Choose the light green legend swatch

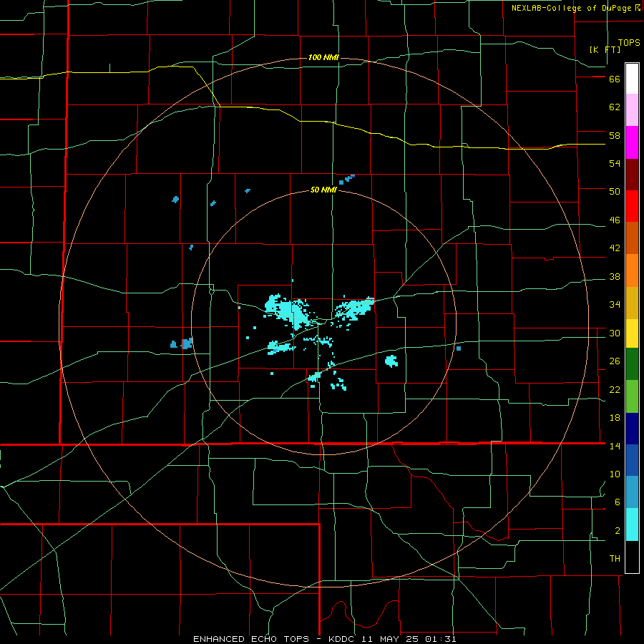click(632, 396)
